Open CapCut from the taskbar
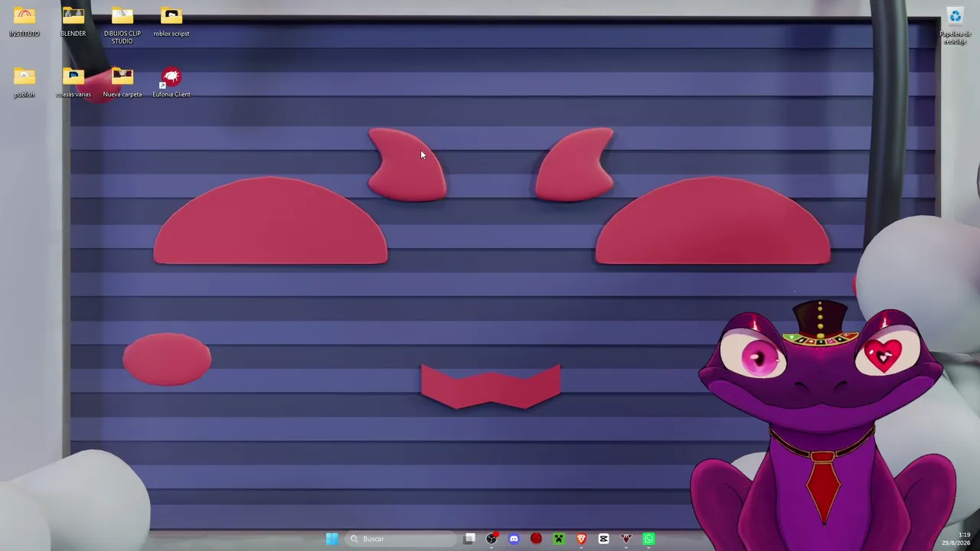980x551 pixels. click(603, 539)
